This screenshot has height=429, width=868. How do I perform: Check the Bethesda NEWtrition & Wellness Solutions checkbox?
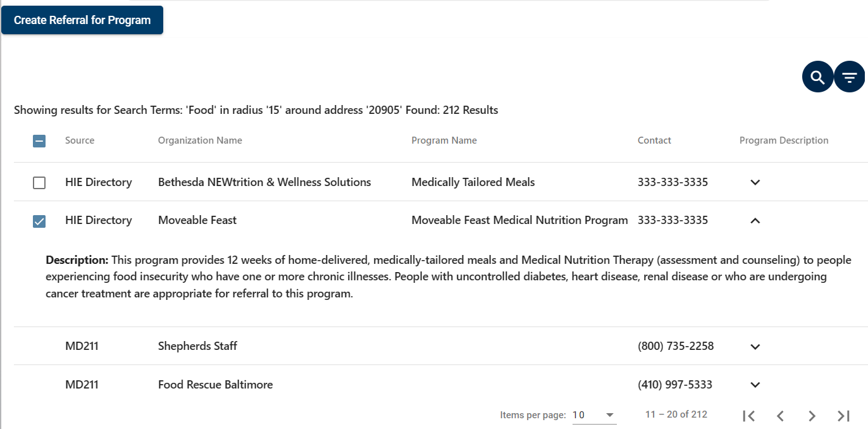point(39,182)
